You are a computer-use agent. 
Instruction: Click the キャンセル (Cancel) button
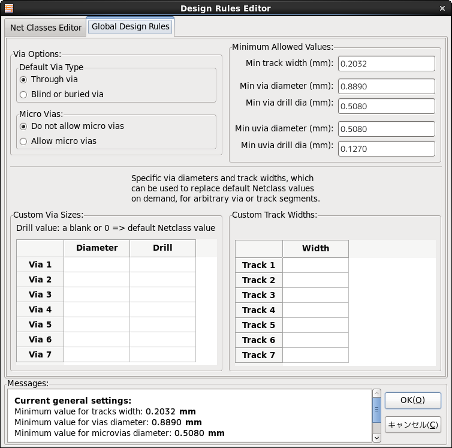413,425
